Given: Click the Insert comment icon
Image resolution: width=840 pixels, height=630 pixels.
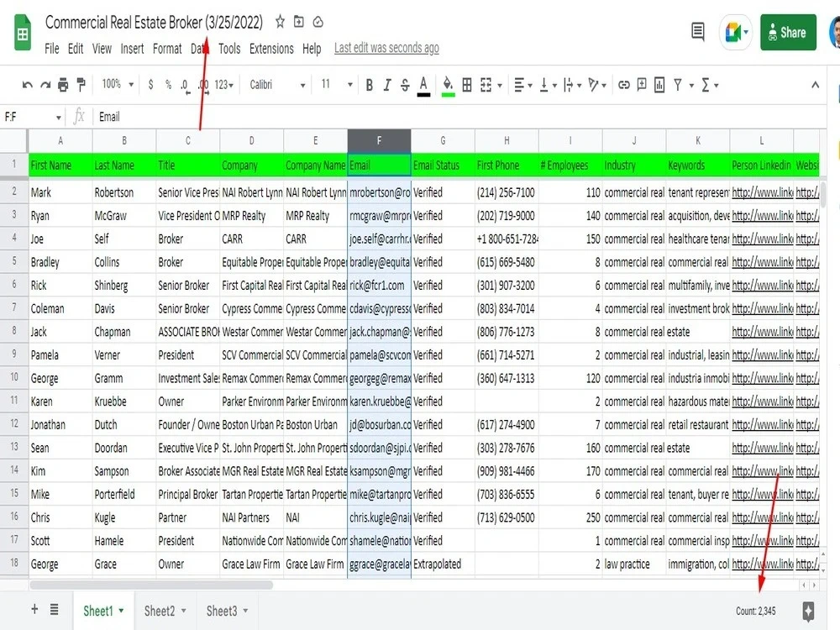Looking at the screenshot, I should pyautogui.click(x=641, y=85).
